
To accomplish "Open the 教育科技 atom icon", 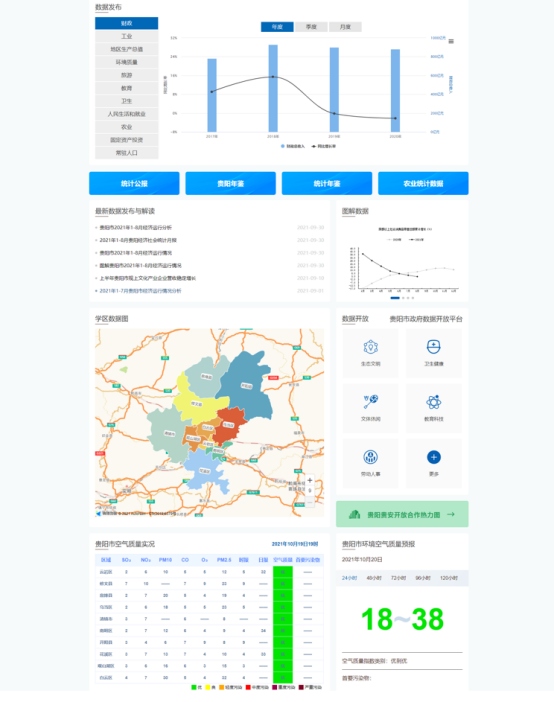I will [434, 402].
